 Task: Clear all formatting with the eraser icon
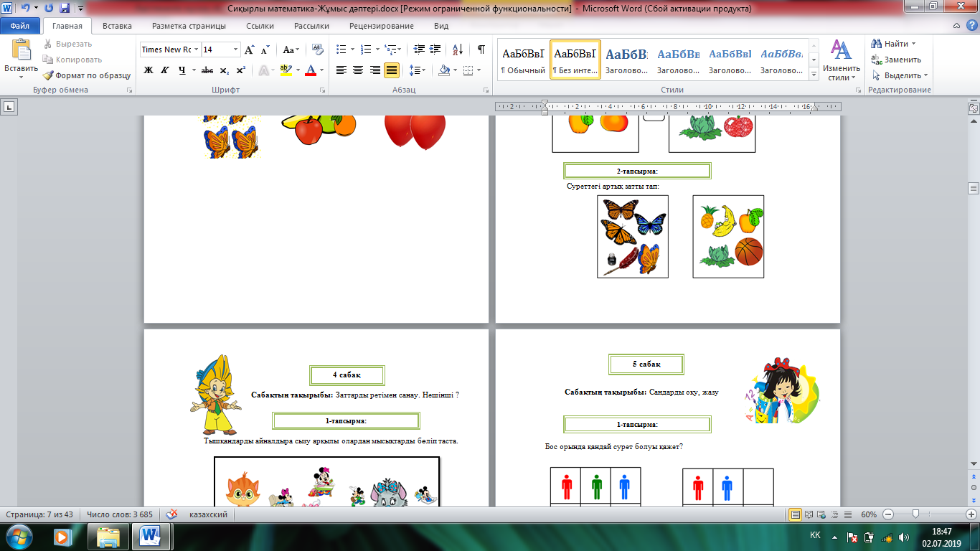pyautogui.click(x=316, y=50)
